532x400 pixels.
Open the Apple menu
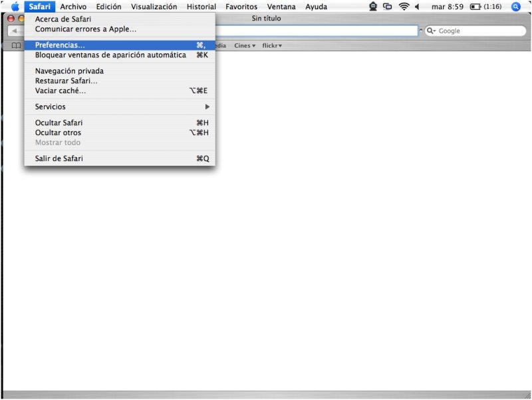[15, 7]
